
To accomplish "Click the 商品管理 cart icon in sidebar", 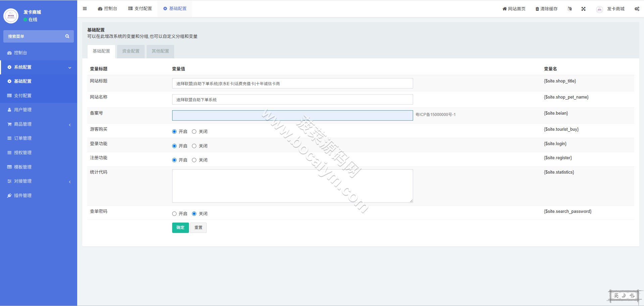I will (9, 124).
